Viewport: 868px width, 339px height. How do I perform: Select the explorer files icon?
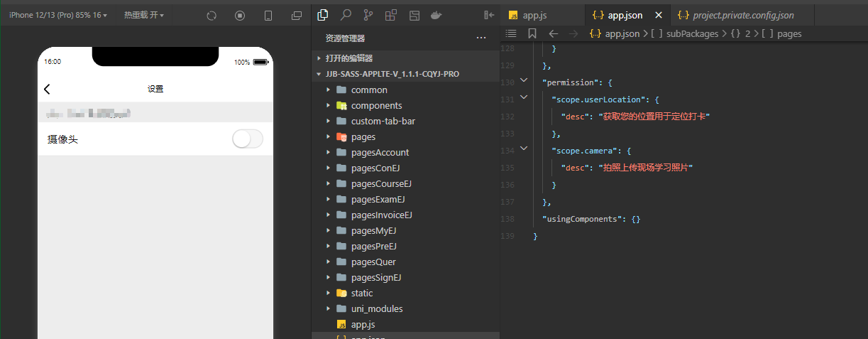tap(323, 15)
